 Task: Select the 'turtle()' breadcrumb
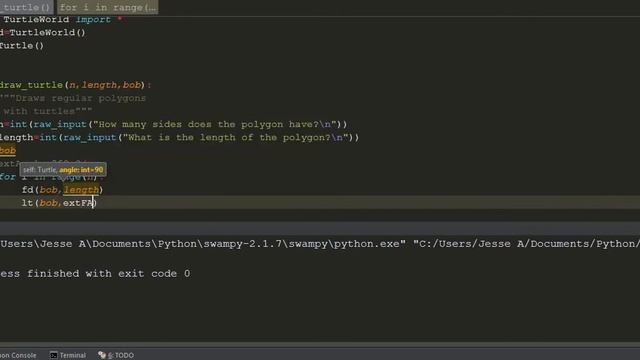pyautogui.click(x=26, y=7)
